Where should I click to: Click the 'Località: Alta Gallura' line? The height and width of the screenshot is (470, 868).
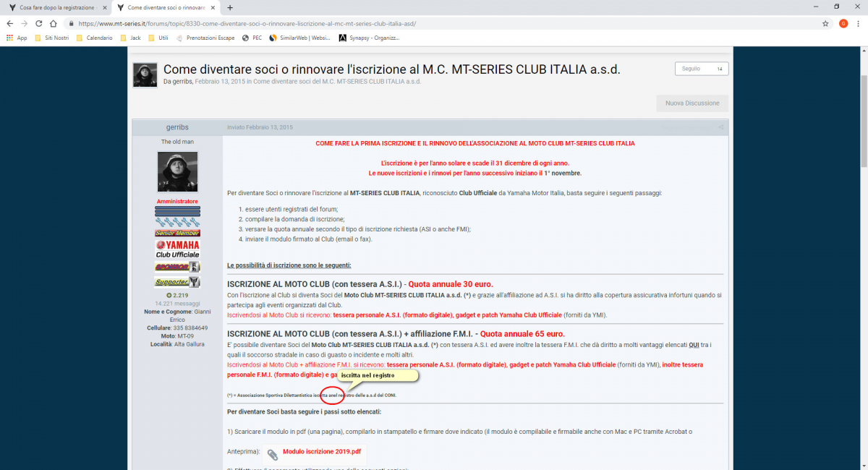177,344
